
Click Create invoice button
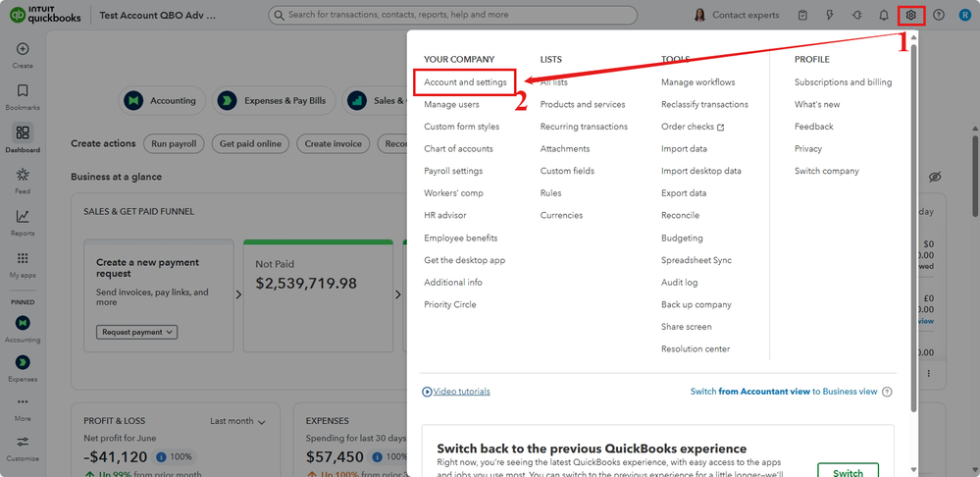(x=334, y=144)
